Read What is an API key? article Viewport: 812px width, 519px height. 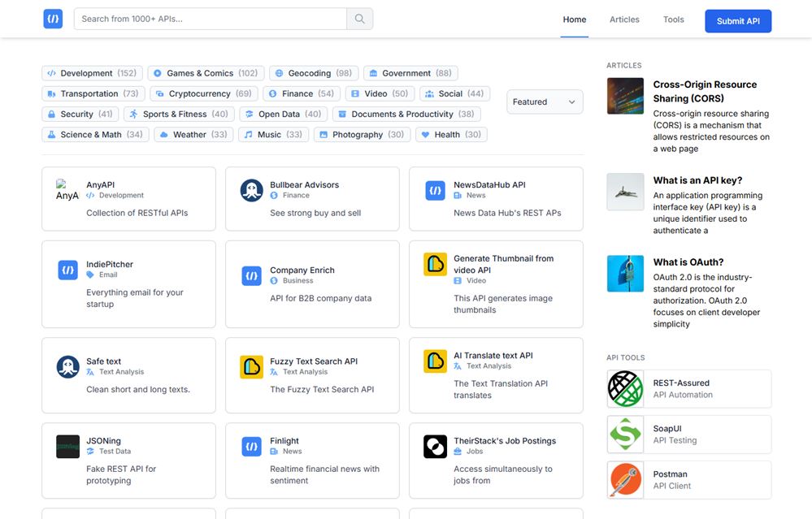pos(697,180)
